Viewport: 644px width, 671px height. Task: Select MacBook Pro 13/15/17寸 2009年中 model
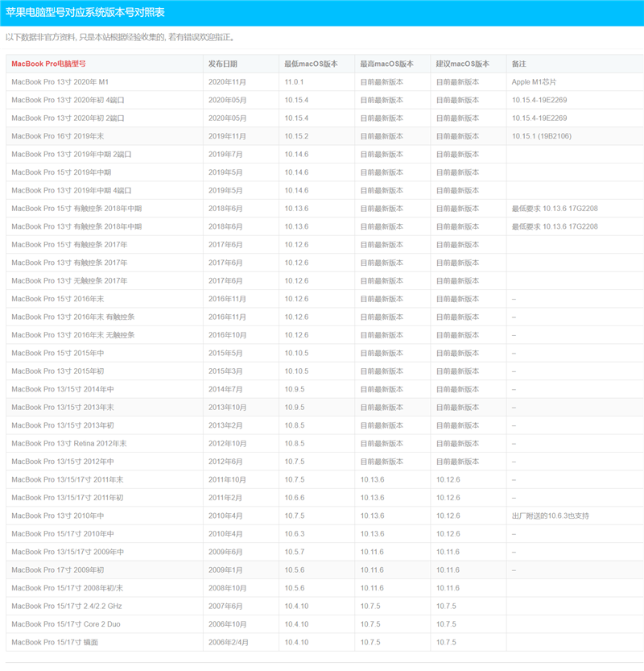68,552
